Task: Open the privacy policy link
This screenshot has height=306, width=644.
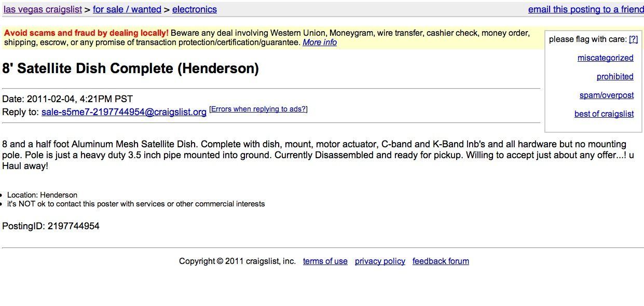Action: [380, 261]
